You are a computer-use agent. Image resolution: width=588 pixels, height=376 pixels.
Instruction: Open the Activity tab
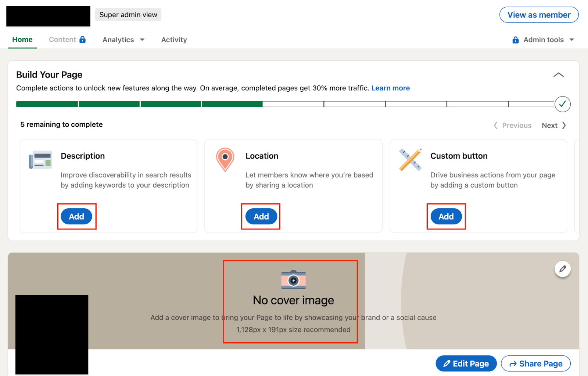coord(174,40)
